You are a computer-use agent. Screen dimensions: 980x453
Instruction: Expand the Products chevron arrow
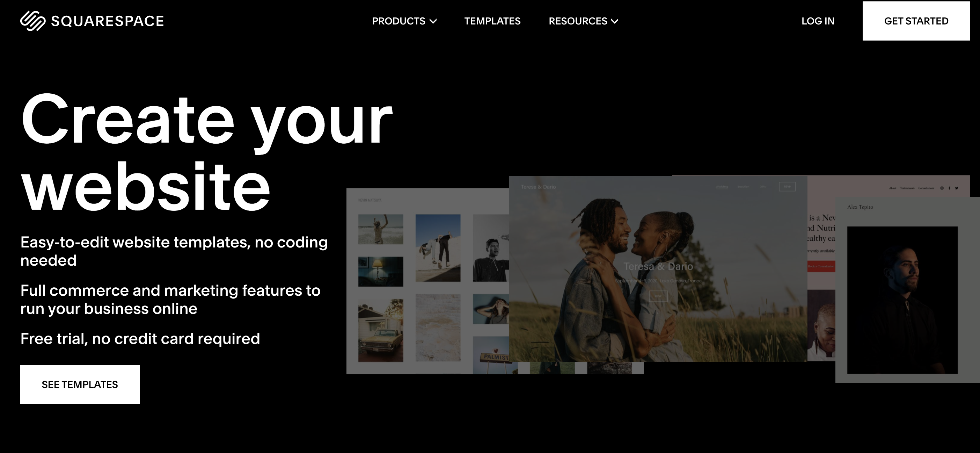(433, 21)
